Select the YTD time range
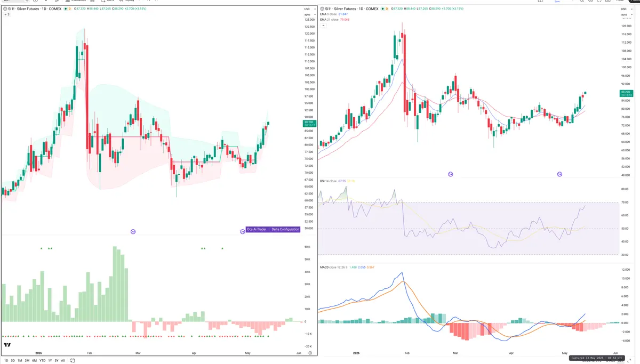Viewport: 640px width, 364px height. click(42, 361)
